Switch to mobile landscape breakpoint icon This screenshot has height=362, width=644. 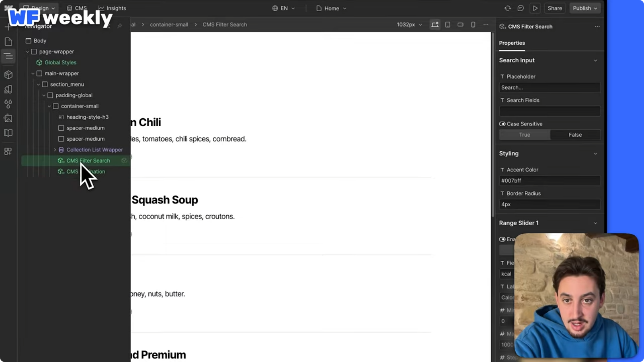[460, 24]
